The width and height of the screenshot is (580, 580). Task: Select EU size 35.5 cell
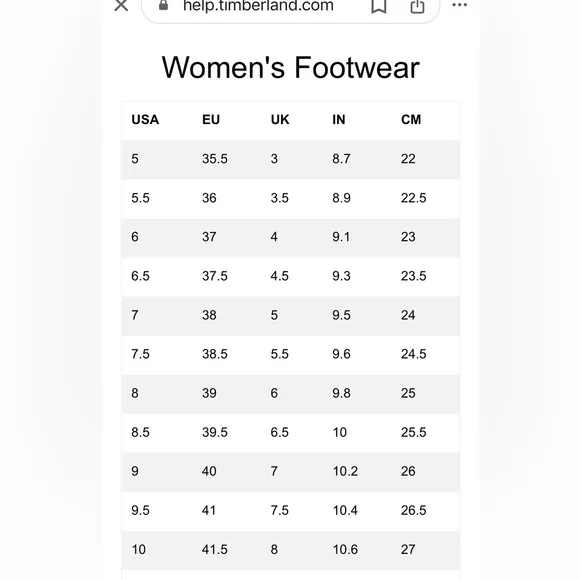click(x=215, y=159)
